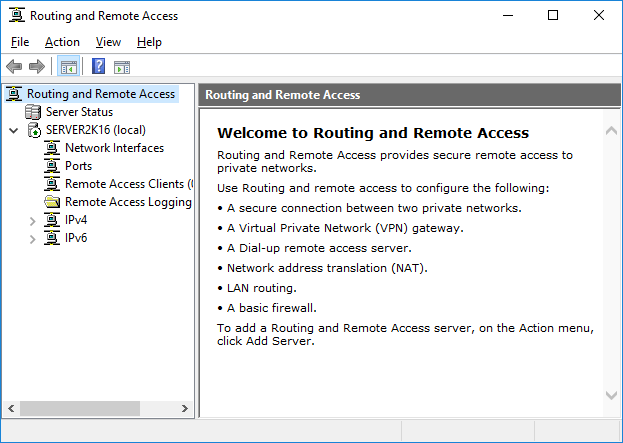The image size is (623, 443).
Task: Select the Network Interfaces node icon
Action: [52, 148]
